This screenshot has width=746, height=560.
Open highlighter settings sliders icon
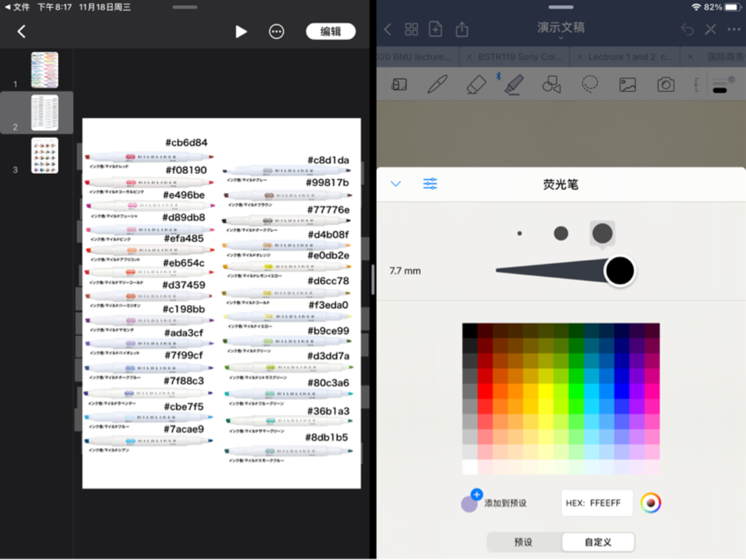tap(430, 184)
